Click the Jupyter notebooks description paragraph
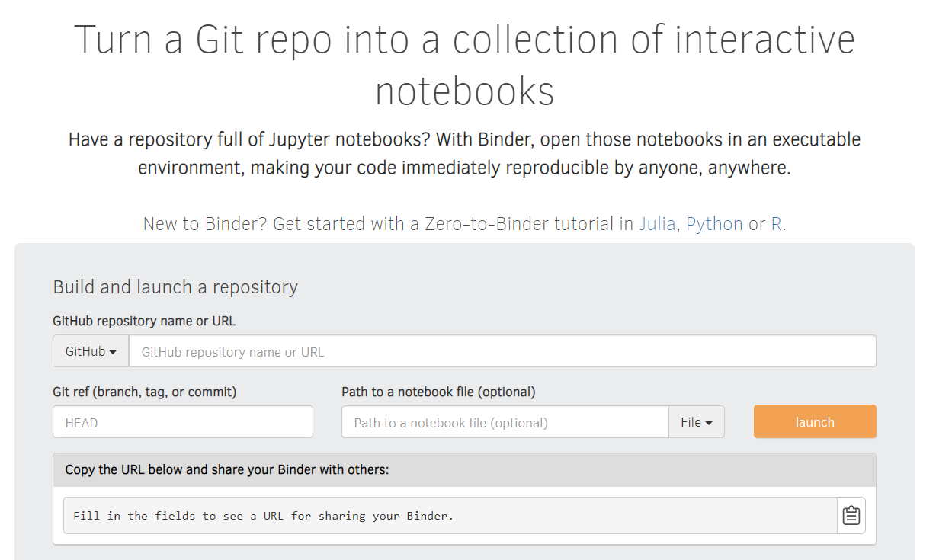 click(464, 153)
